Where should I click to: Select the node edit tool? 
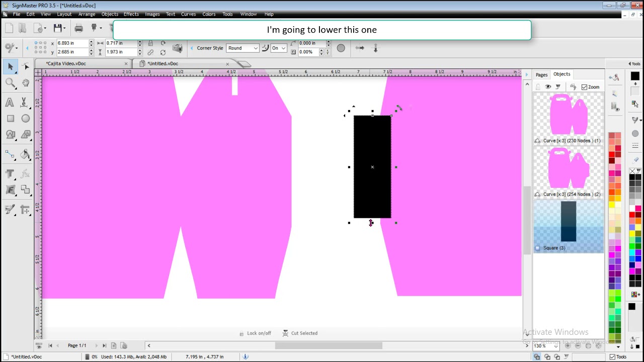click(x=26, y=66)
